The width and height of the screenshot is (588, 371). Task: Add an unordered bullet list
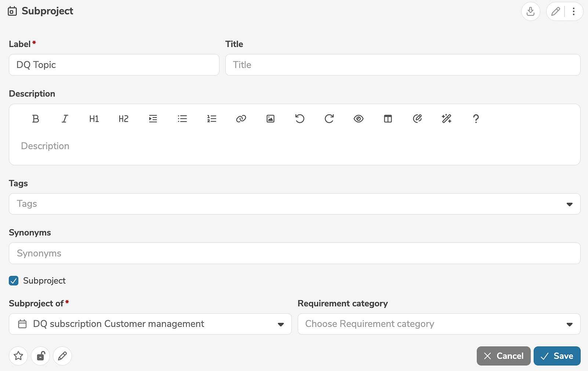tap(182, 119)
